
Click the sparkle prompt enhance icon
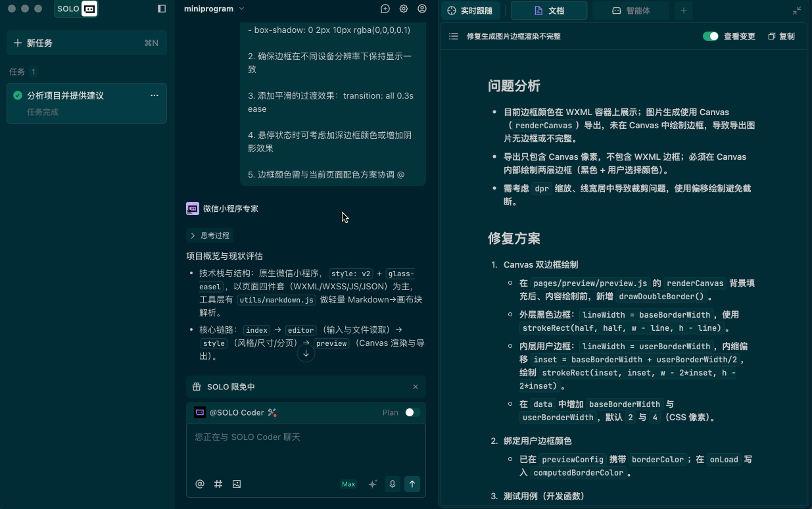coord(373,484)
